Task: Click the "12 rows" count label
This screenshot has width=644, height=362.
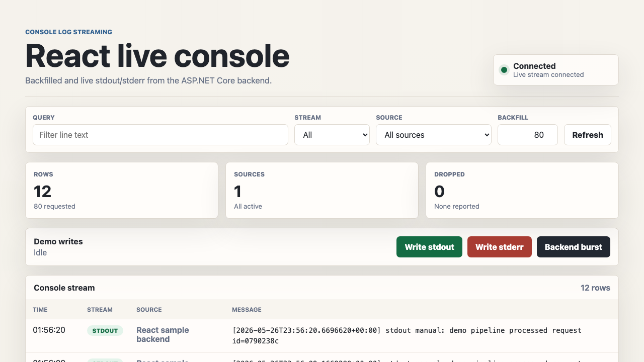Action: [595, 288]
